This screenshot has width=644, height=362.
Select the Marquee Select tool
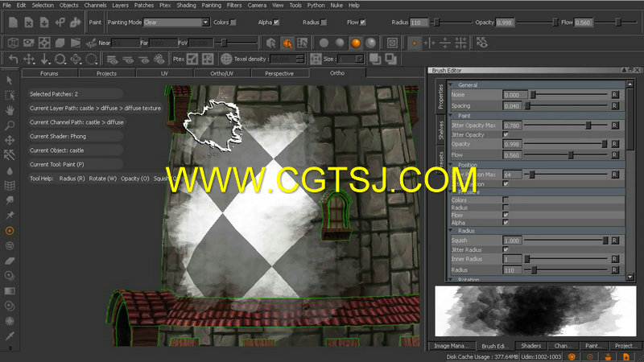(x=10, y=95)
